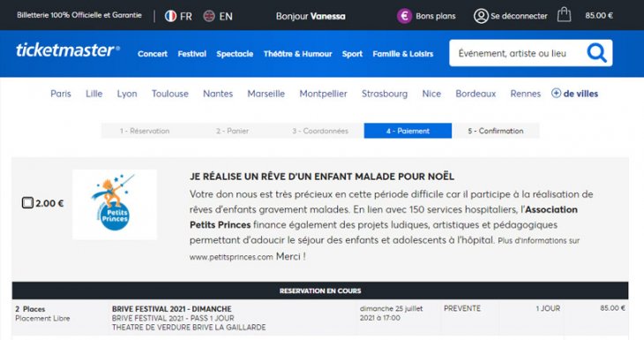644x340 pixels.
Task: Click the plus icon before de villes
Action: pyautogui.click(x=556, y=94)
